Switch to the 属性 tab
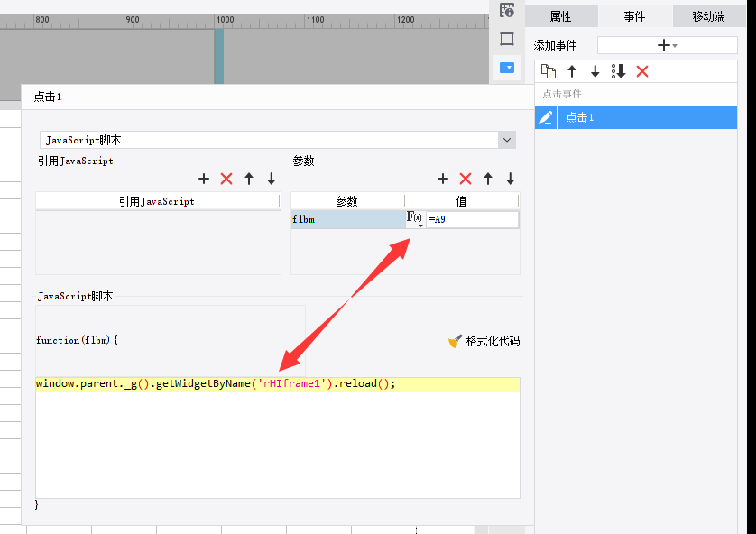The width and height of the screenshot is (756, 534). pos(561,16)
